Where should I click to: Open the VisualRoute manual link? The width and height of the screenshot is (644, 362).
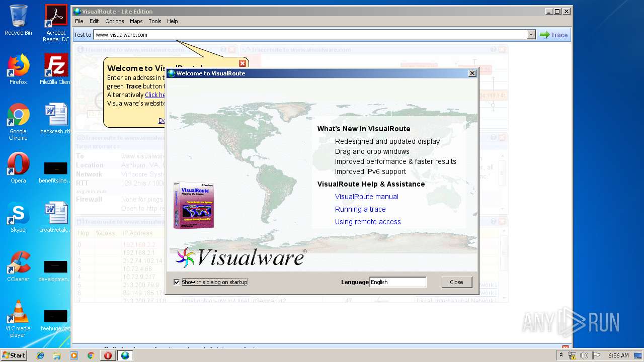(x=366, y=197)
